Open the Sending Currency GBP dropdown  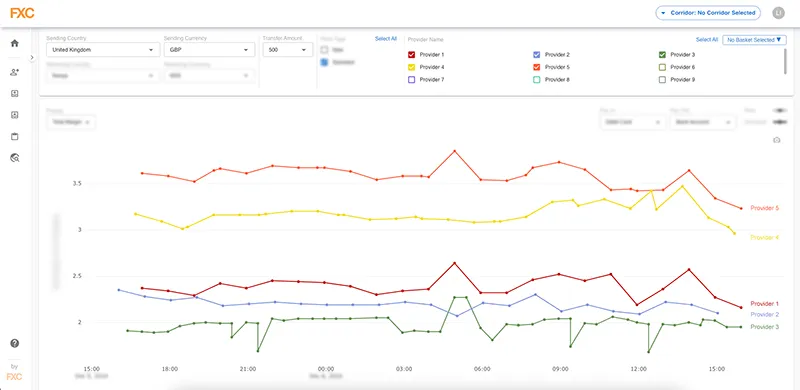[x=209, y=50]
